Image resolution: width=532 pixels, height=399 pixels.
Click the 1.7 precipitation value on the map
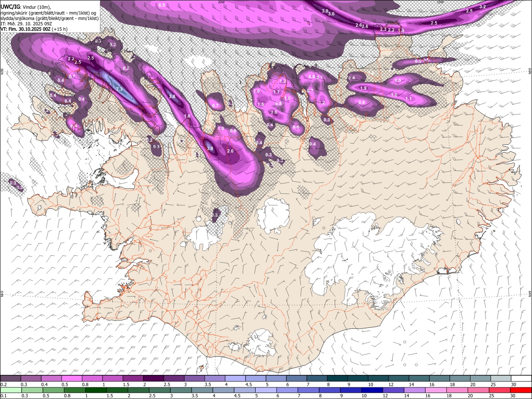point(276,92)
